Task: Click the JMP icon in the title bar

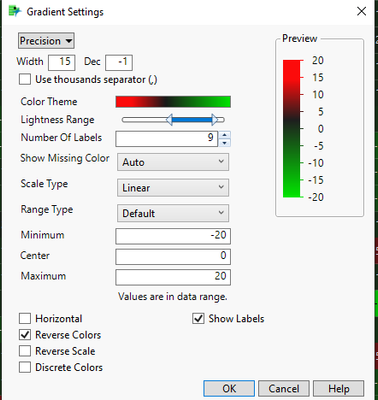Action: pos(15,11)
